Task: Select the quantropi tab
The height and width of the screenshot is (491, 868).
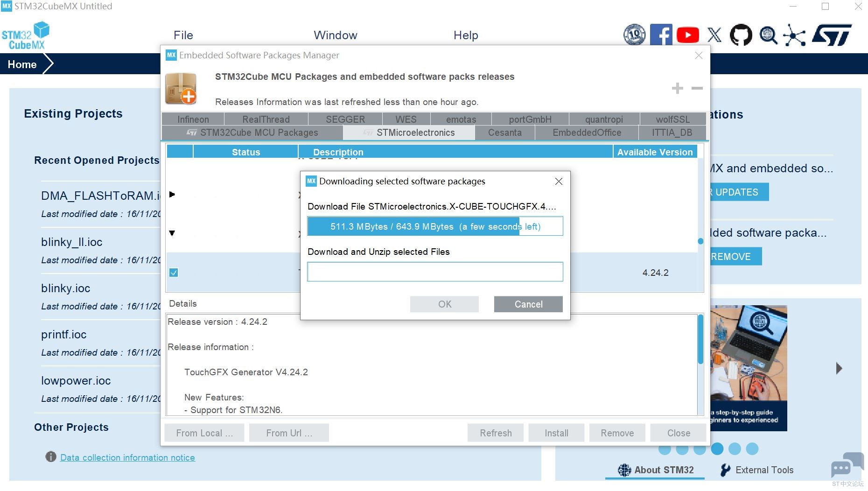Action: [x=604, y=119]
